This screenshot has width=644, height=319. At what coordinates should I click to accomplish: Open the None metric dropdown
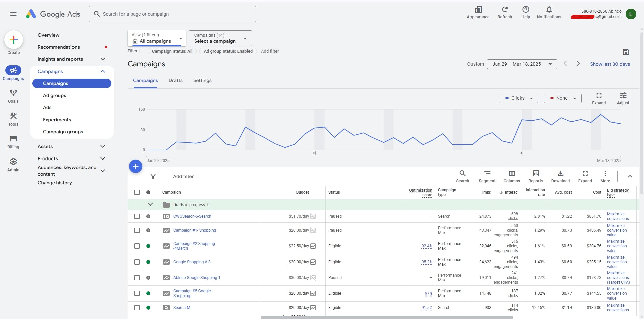click(562, 98)
